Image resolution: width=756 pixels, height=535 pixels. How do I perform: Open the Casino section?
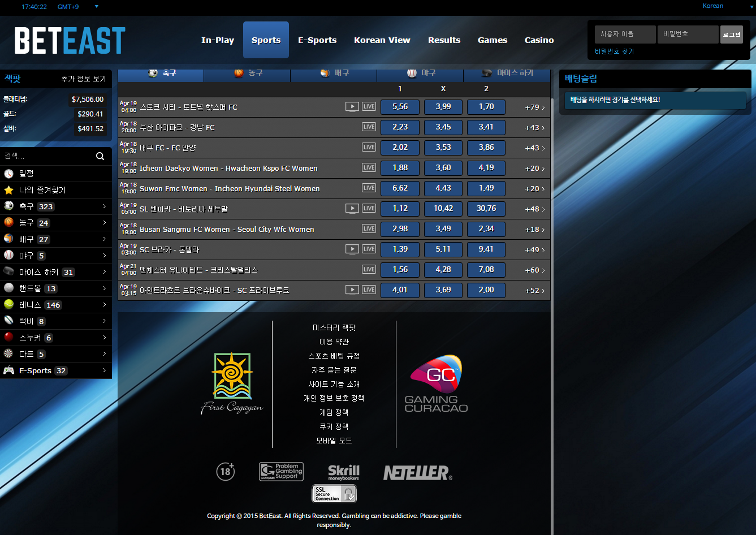[539, 40]
